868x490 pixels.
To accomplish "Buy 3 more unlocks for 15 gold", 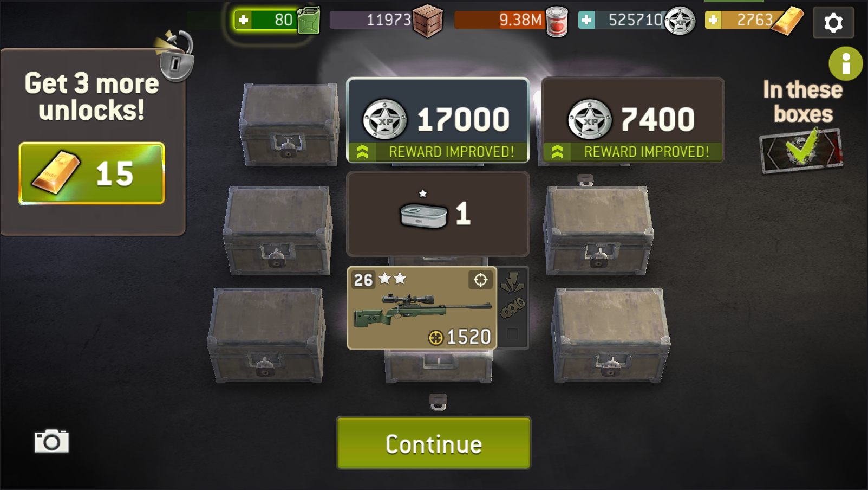I will pyautogui.click(x=92, y=173).
